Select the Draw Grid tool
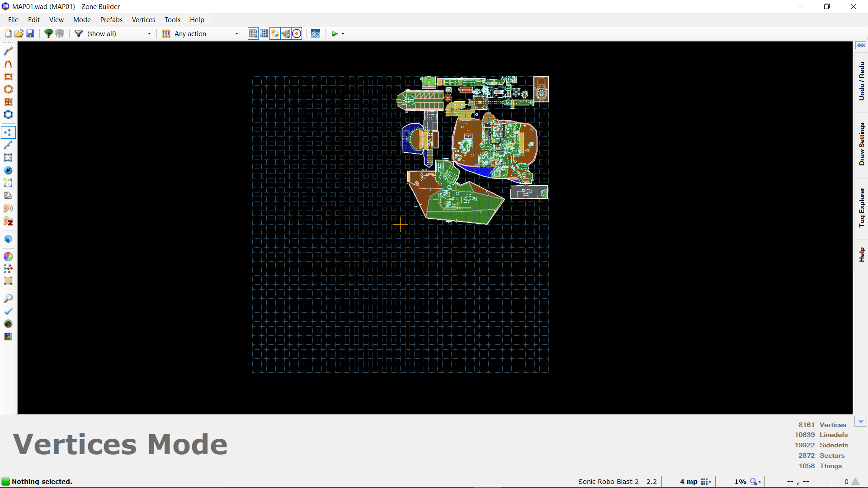This screenshot has height=488, width=868. 8,102
